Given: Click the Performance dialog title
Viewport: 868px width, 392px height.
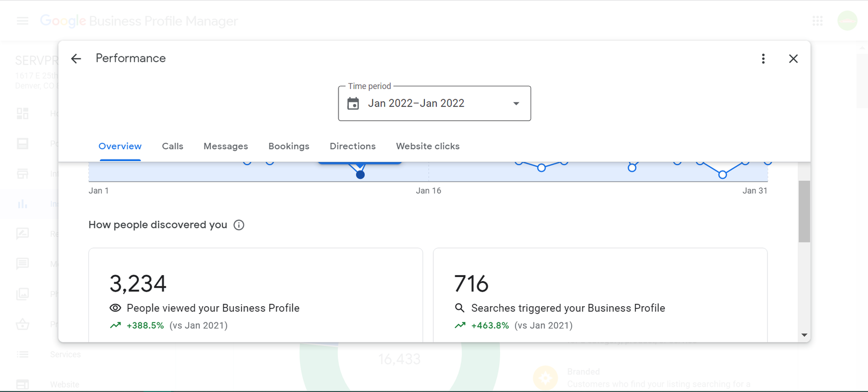Looking at the screenshot, I should [131, 58].
